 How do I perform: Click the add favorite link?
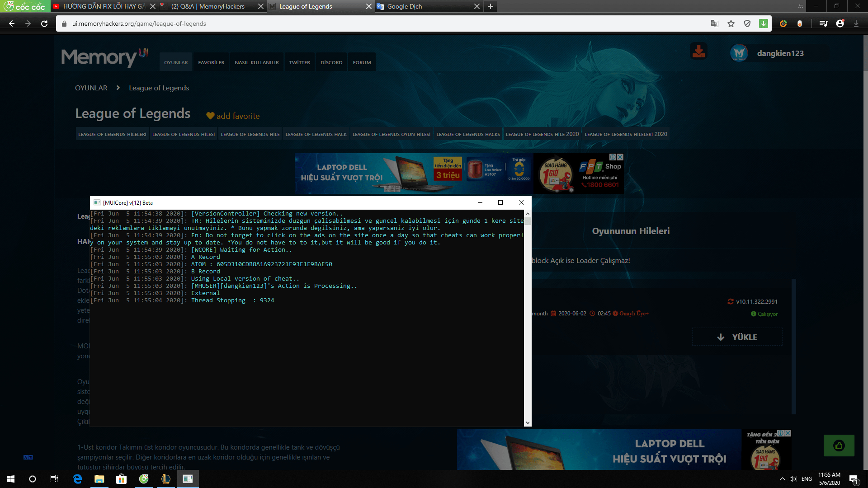click(x=238, y=116)
